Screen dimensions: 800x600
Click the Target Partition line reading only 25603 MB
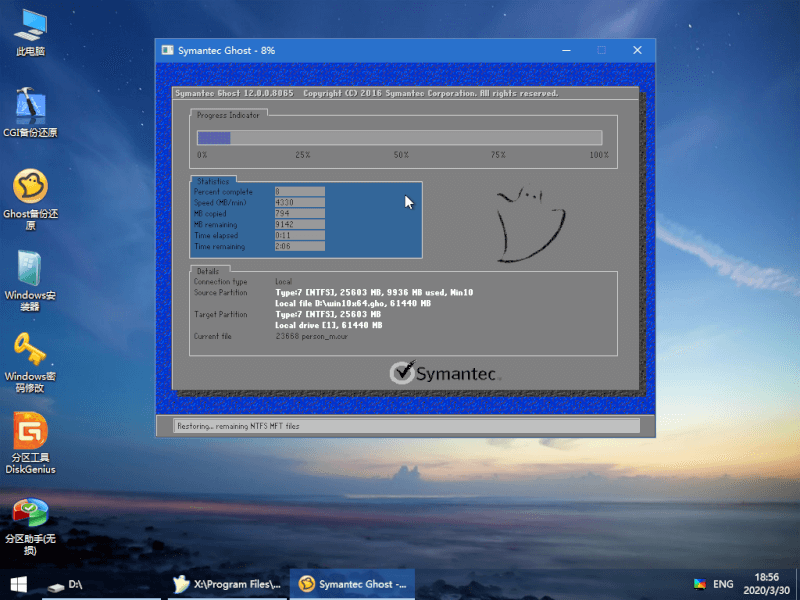328,314
